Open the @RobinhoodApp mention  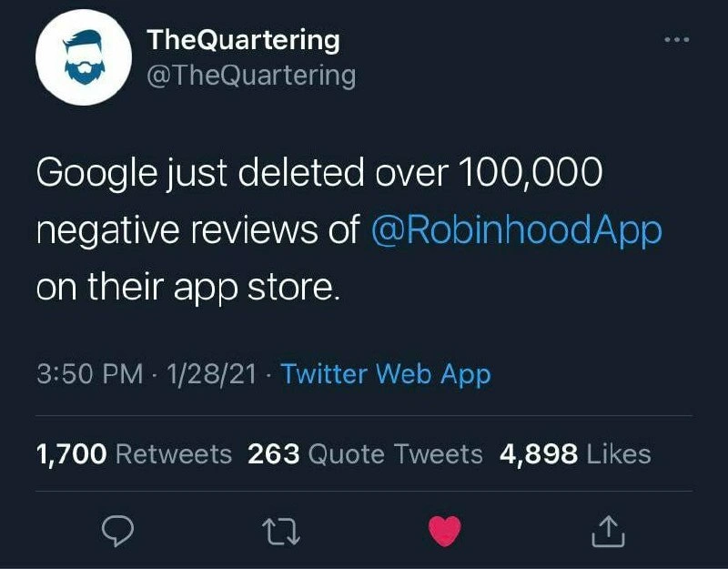pyautogui.click(x=516, y=230)
